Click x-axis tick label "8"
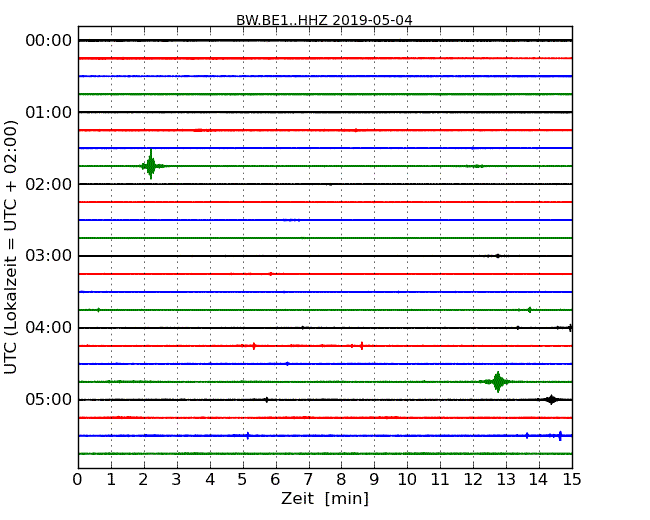The height and width of the screenshot is (520, 650). tap(341, 480)
